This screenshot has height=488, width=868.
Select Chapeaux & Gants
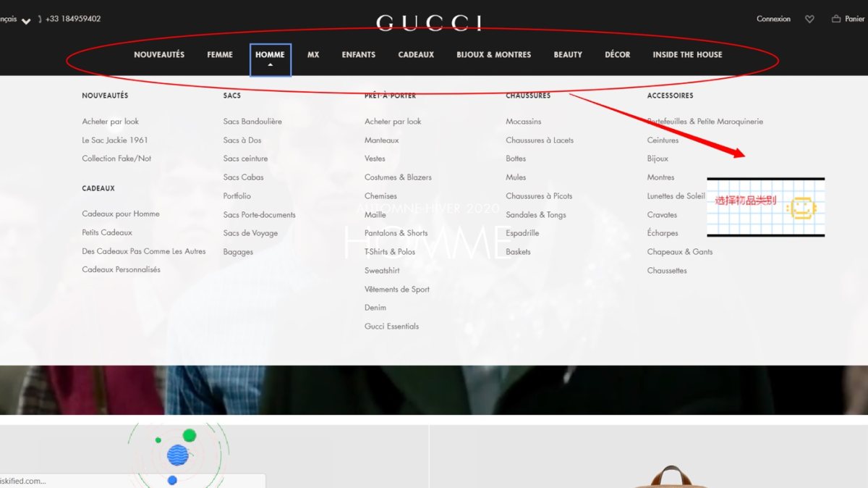click(680, 252)
